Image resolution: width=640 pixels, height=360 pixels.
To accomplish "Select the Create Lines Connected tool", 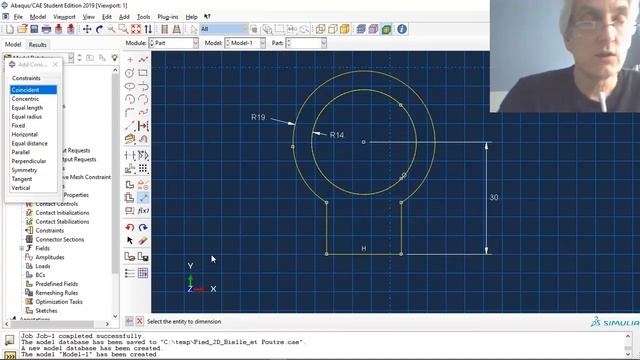I will [143, 60].
